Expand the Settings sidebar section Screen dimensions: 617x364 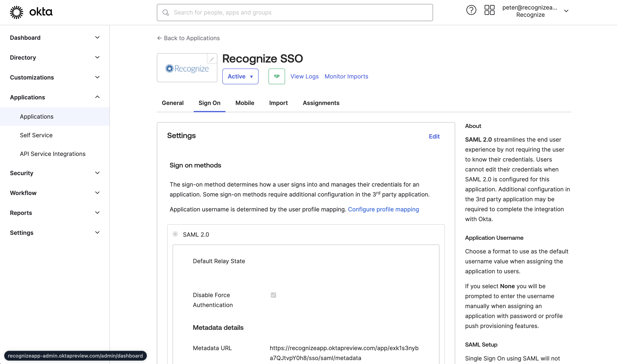click(x=55, y=233)
